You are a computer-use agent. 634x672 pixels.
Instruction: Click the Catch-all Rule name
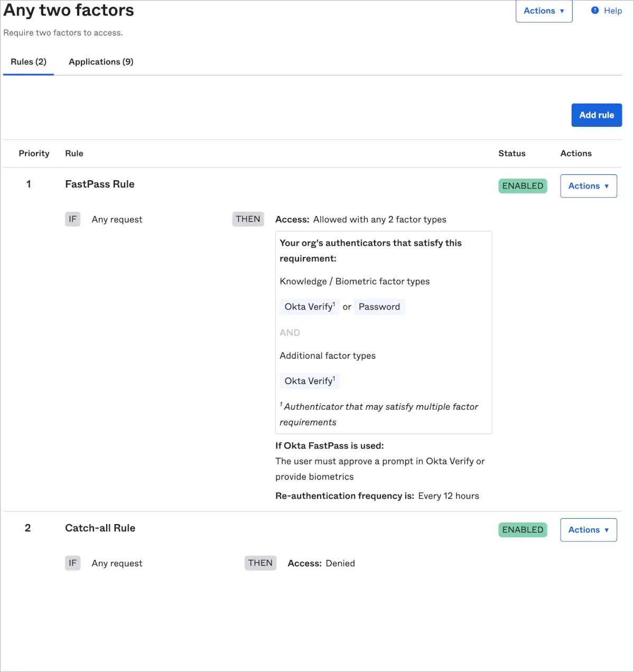(x=100, y=528)
